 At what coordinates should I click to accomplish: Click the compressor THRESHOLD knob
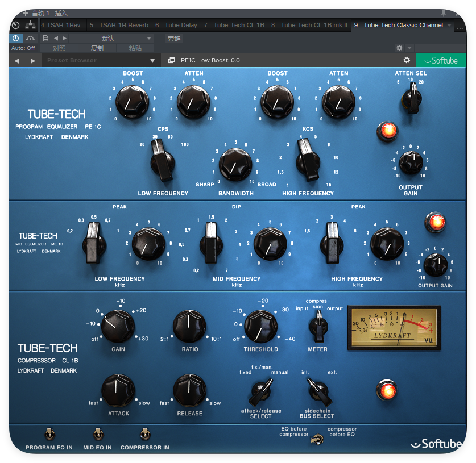tap(261, 326)
